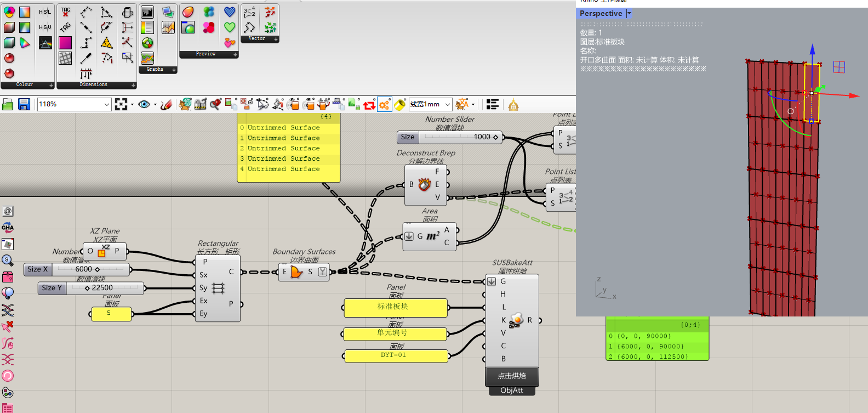Click the Size Y 22500 slider

[x=91, y=288]
